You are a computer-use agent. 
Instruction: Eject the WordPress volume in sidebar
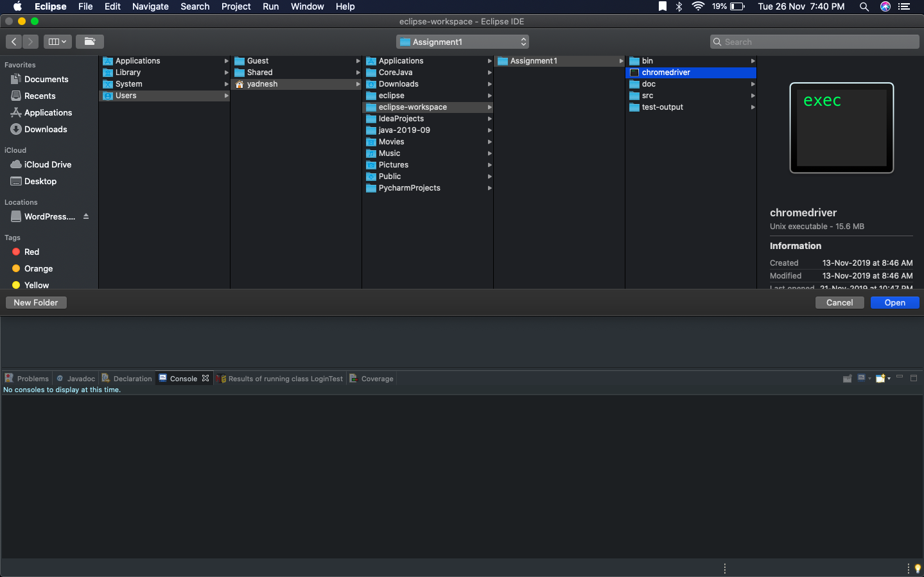(x=86, y=217)
